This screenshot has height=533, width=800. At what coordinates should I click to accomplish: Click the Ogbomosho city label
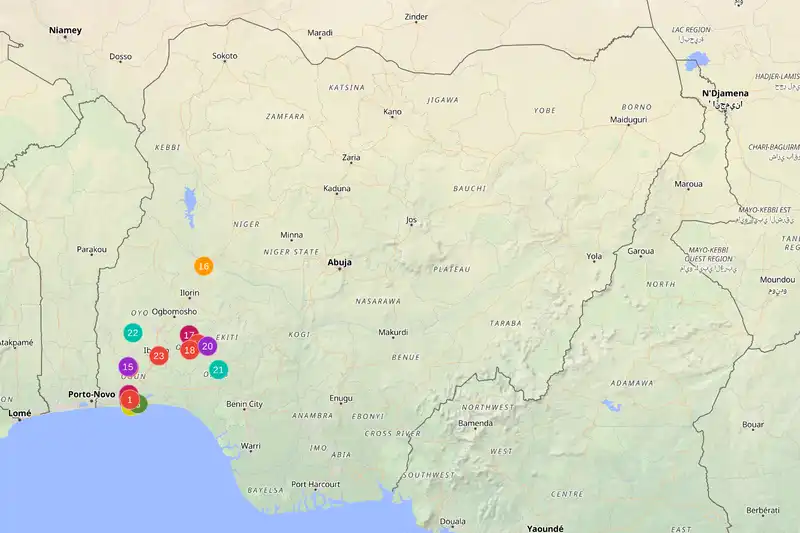174,311
